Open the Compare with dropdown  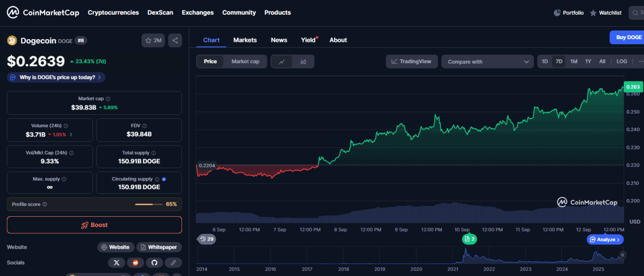coord(487,62)
